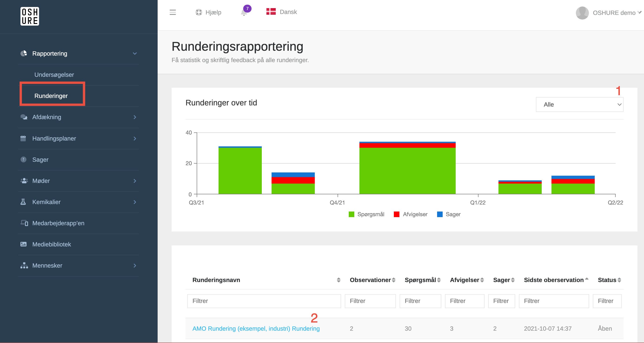Click the green Q4/21 chart bar
The height and width of the screenshot is (343, 644).
point(407,171)
